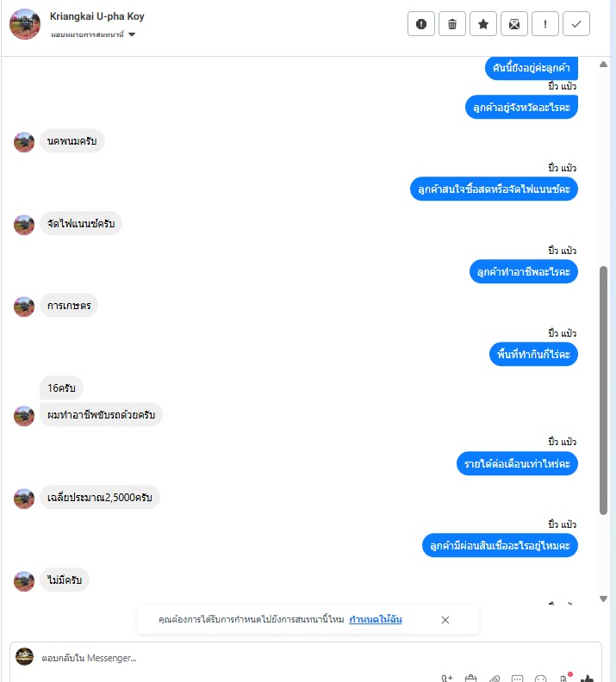Open Kriangkai U-pha Koy profile picture
The width and height of the screenshot is (616, 682).
pyautogui.click(x=25, y=24)
